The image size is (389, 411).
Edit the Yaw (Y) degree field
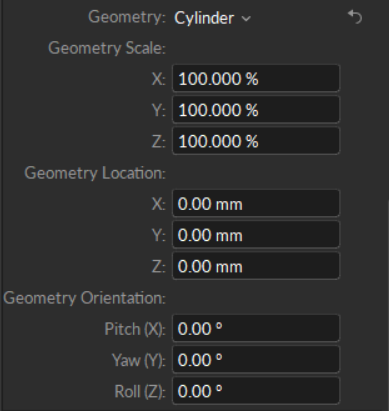(x=256, y=360)
